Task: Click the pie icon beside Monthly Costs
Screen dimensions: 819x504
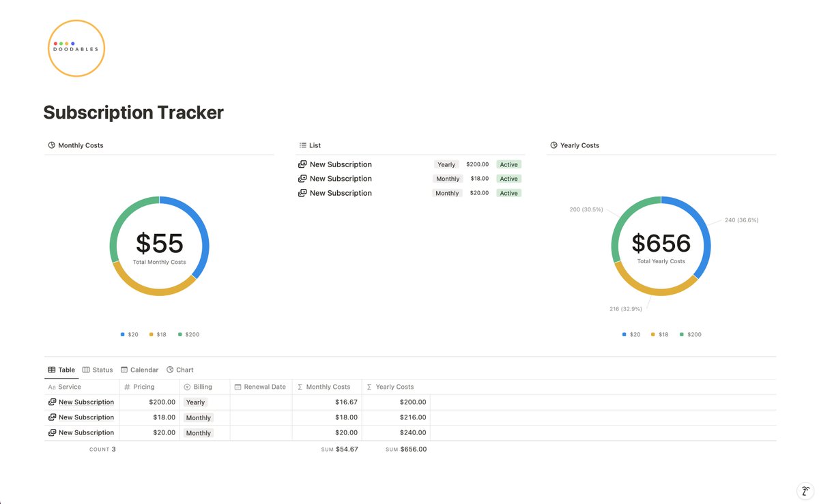Action: pyautogui.click(x=52, y=145)
